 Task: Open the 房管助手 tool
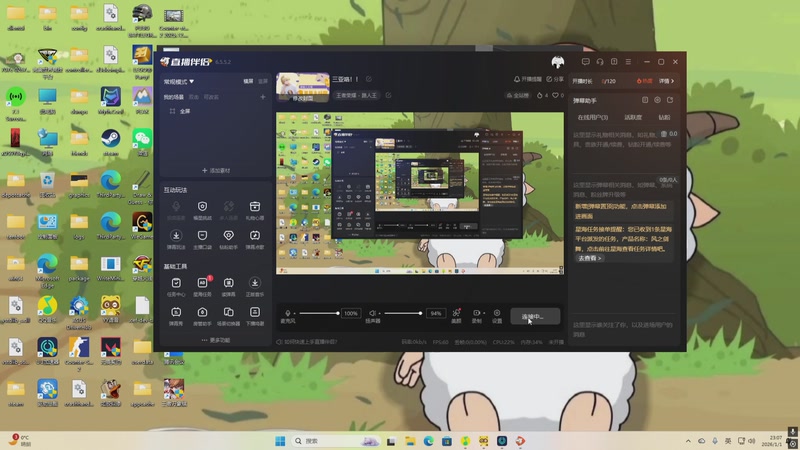coord(203,316)
